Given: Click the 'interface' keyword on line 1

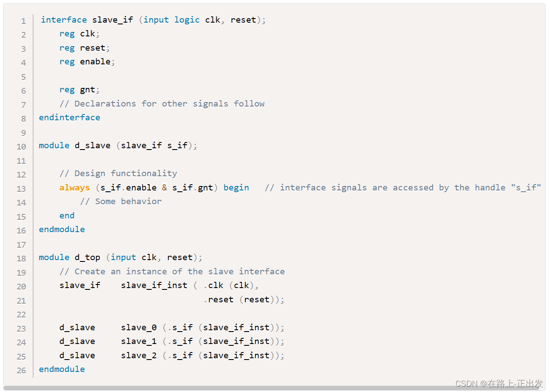Looking at the screenshot, I should click(x=64, y=20).
